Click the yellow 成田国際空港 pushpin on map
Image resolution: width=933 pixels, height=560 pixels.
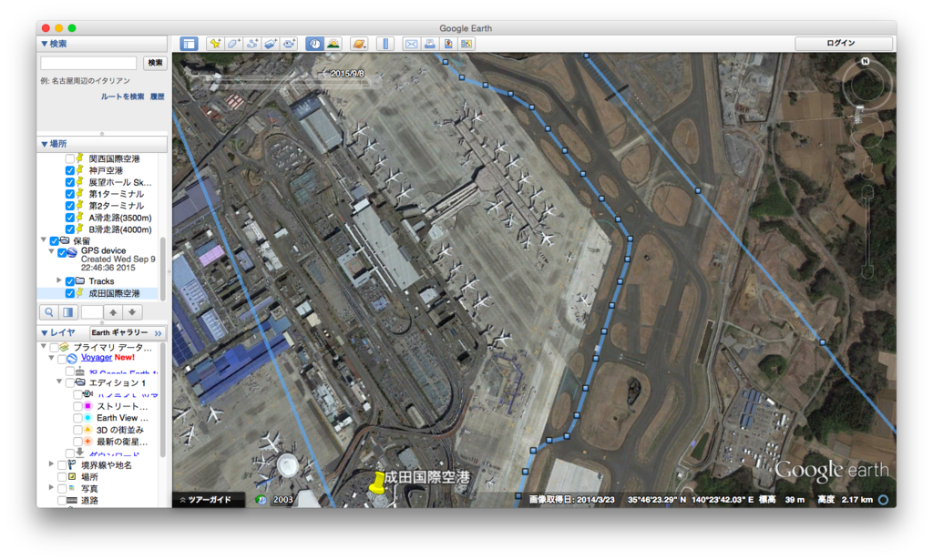point(377,482)
